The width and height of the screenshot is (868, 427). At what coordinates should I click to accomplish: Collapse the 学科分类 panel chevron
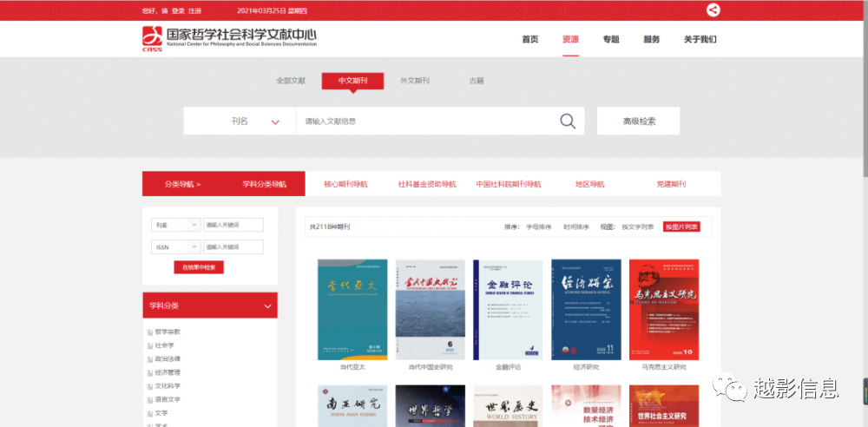[x=268, y=305]
